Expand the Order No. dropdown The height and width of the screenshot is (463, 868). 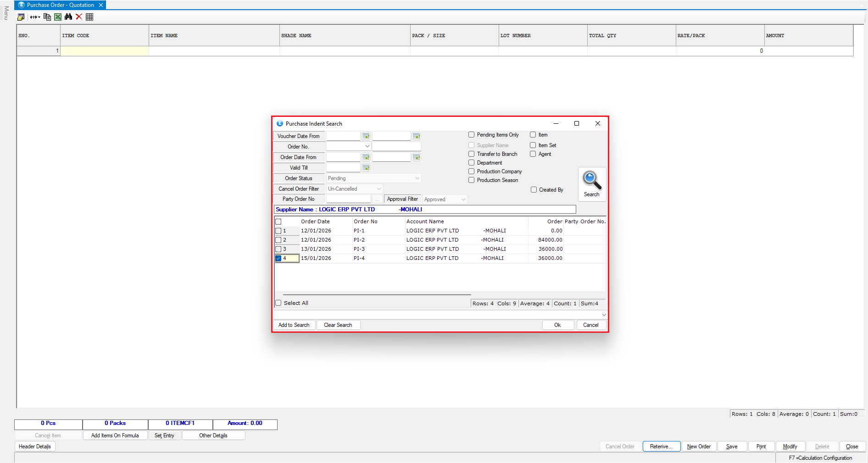click(x=367, y=147)
